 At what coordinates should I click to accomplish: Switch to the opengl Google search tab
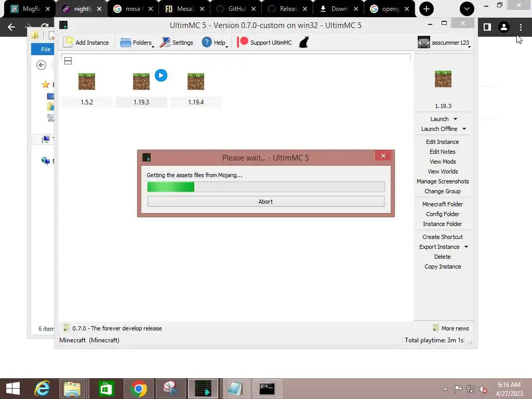coord(390,9)
